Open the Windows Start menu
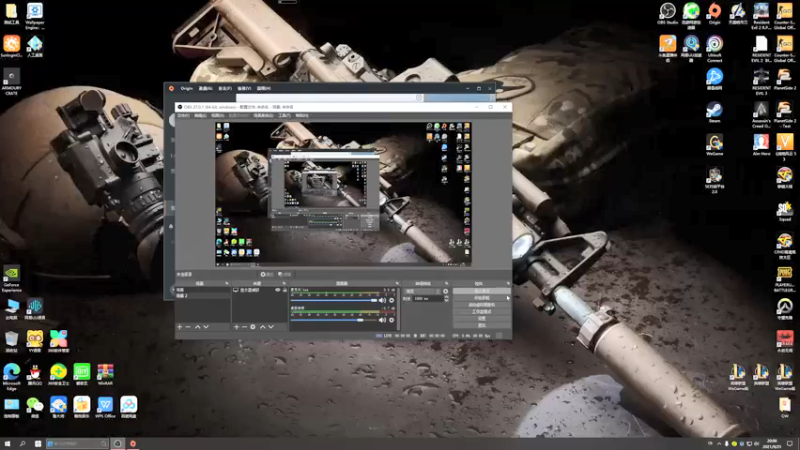 7,443
